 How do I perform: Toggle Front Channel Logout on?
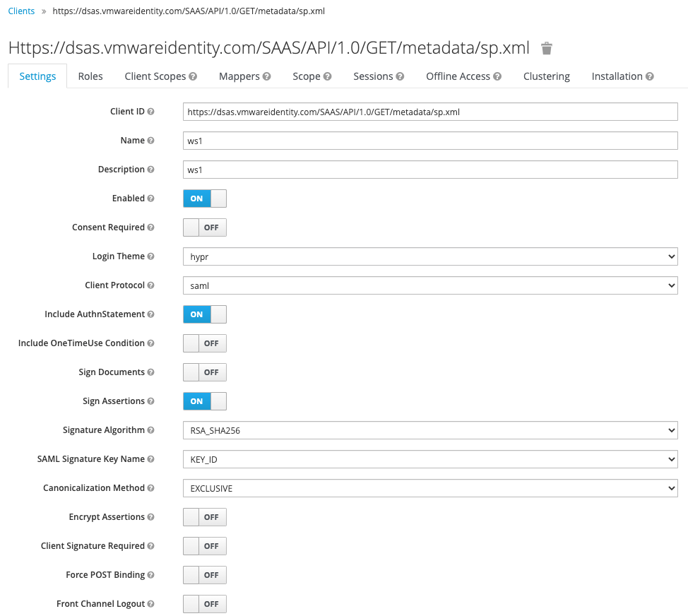tap(204, 604)
